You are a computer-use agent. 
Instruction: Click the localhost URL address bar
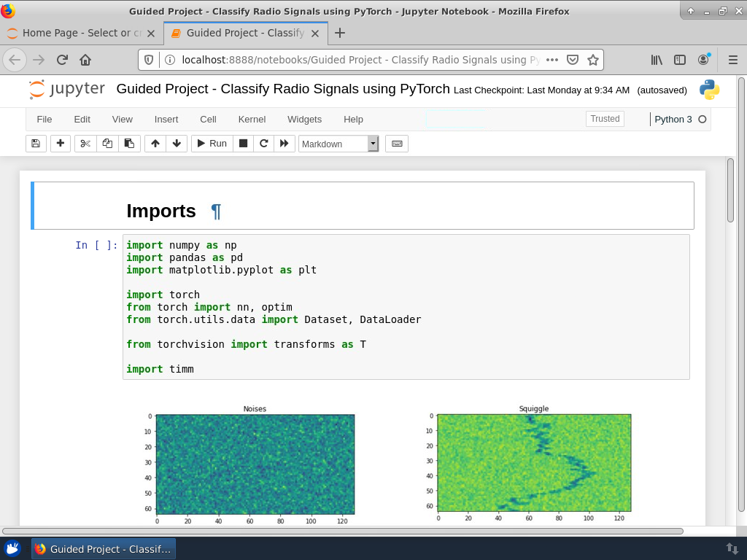click(360, 60)
